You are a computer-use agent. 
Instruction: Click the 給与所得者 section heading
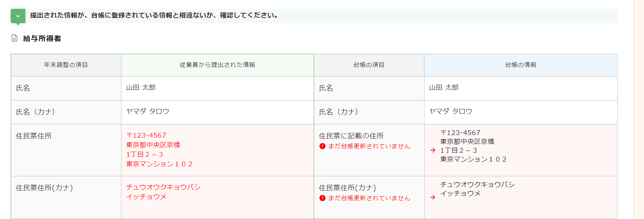pyautogui.click(x=42, y=39)
